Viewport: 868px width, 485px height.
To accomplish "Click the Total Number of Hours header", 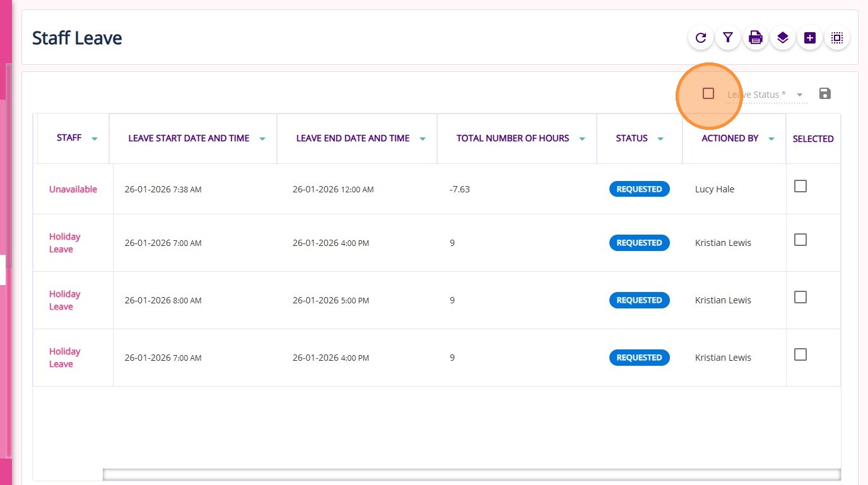I will coord(512,138).
